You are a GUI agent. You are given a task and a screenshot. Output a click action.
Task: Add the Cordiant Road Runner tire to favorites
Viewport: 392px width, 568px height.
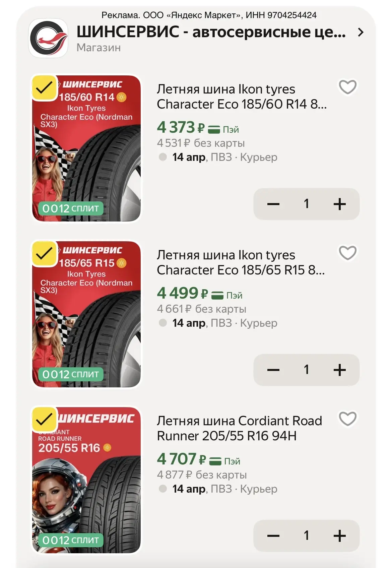pos(347,419)
